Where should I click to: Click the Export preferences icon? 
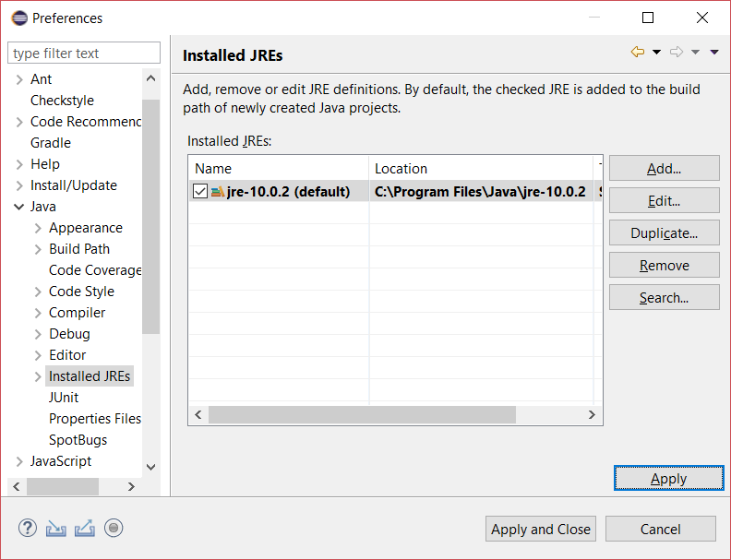[x=85, y=529]
